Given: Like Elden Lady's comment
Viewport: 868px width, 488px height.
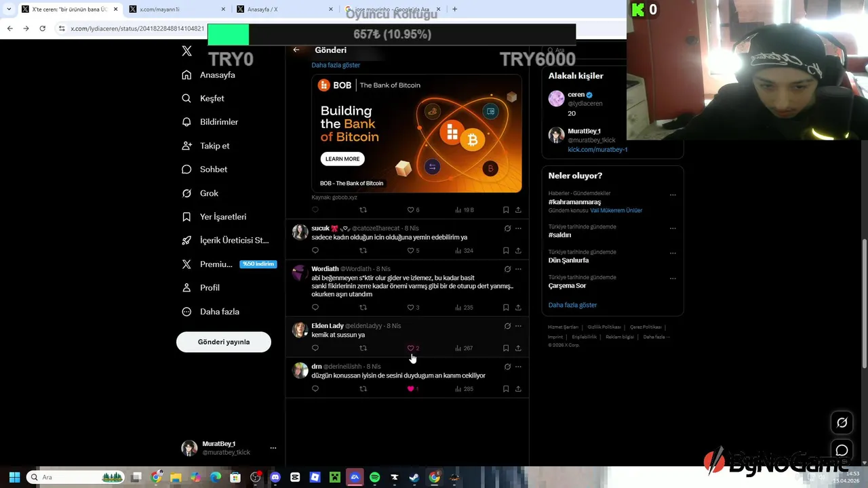Looking at the screenshot, I should 410,348.
